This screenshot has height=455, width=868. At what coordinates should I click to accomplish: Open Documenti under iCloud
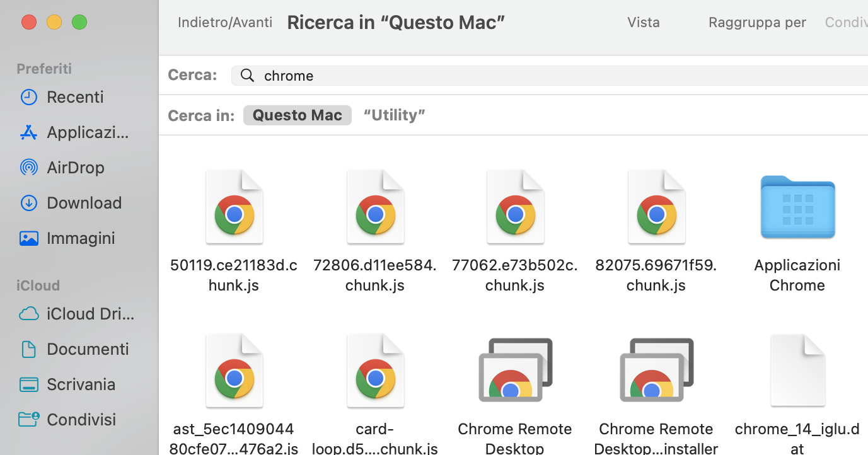pyautogui.click(x=87, y=348)
